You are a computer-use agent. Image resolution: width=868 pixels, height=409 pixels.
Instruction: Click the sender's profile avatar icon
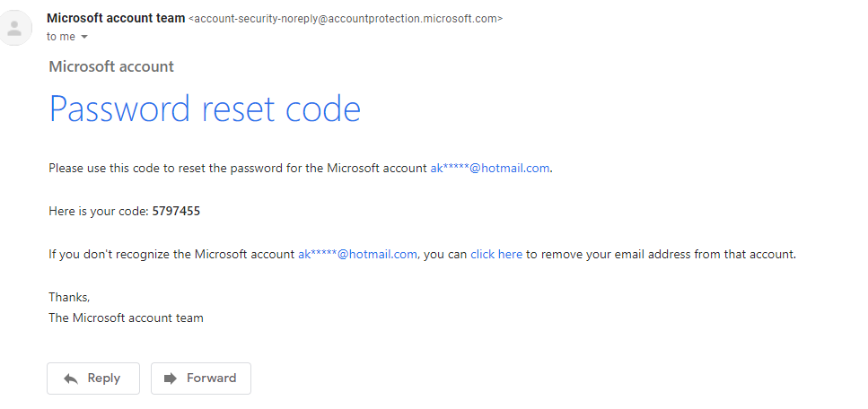(13, 28)
